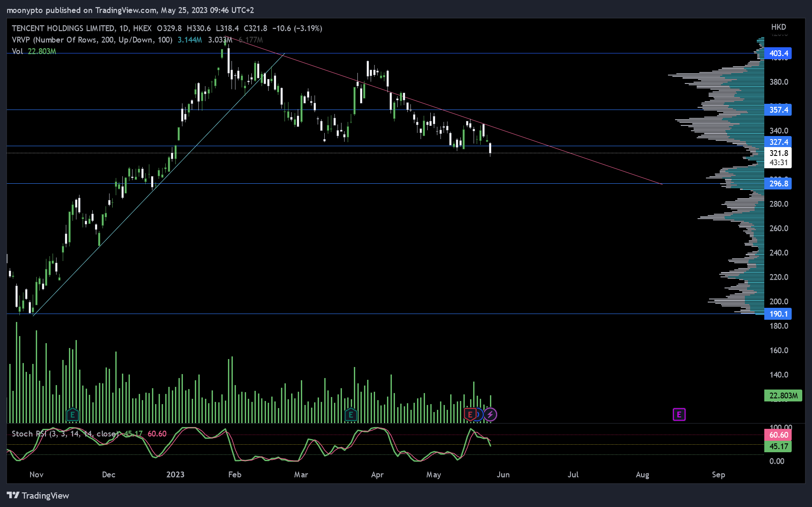Screen dimensions: 812x507
Task: Click the Vol indicator legend
Action: click(17, 51)
